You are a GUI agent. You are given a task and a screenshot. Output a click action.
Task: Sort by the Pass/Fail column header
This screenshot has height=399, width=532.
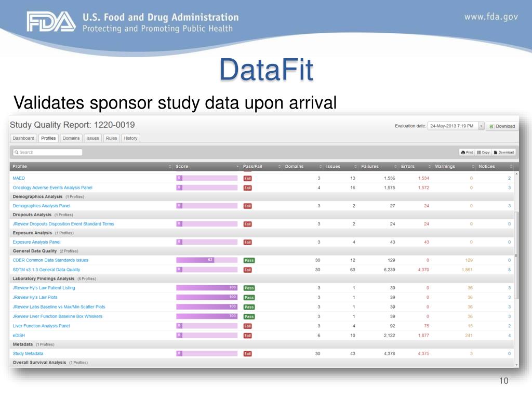[x=262, y=167]
